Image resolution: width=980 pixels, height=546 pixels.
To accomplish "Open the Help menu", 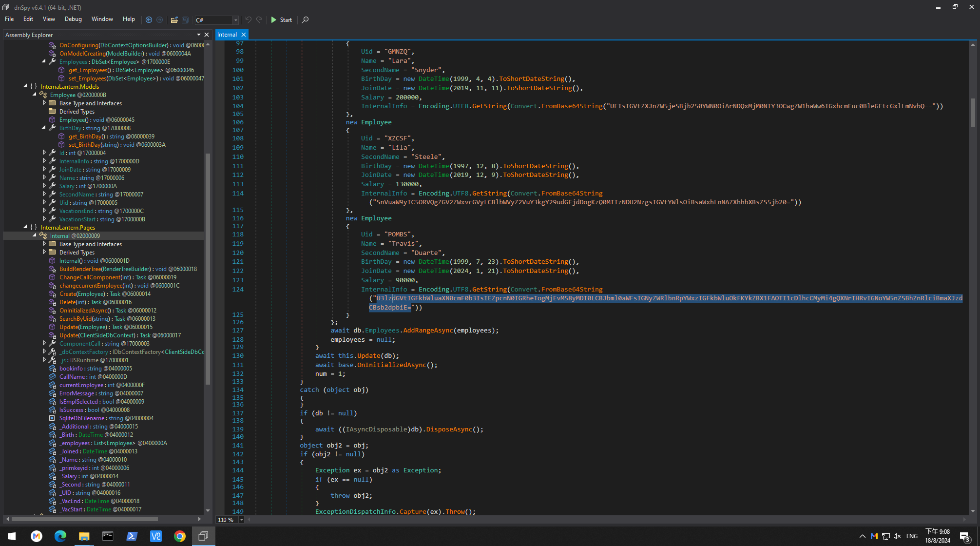I will click(x=129, y=19).
